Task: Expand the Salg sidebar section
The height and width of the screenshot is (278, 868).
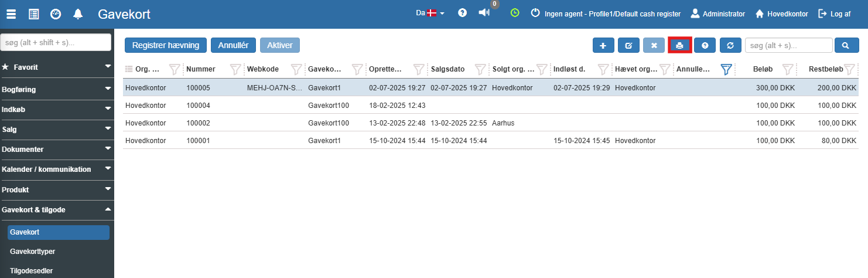Action: (x=57, y=129)
